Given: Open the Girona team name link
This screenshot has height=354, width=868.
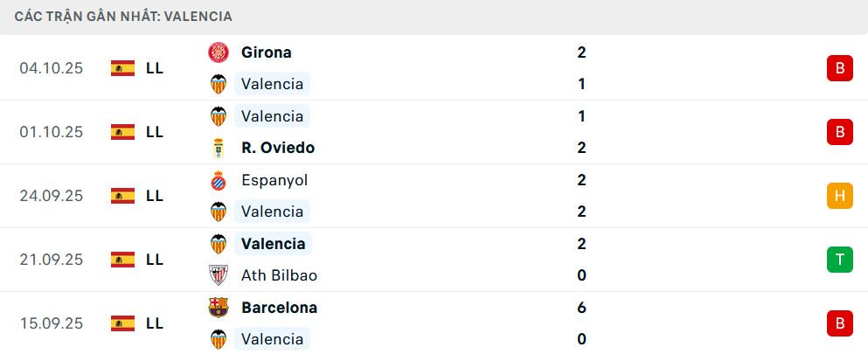Looking at the screenshot, I should [267, 52].
